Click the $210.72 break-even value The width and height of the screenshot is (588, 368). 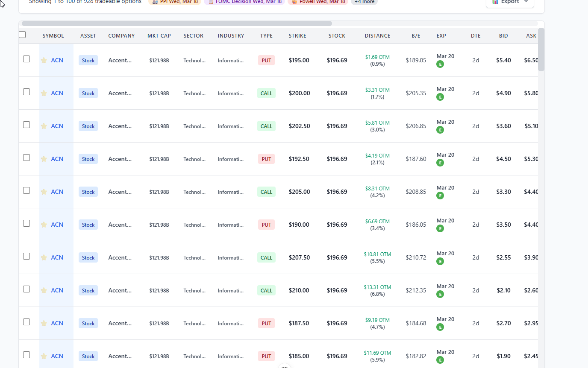(x=416, y=257)
